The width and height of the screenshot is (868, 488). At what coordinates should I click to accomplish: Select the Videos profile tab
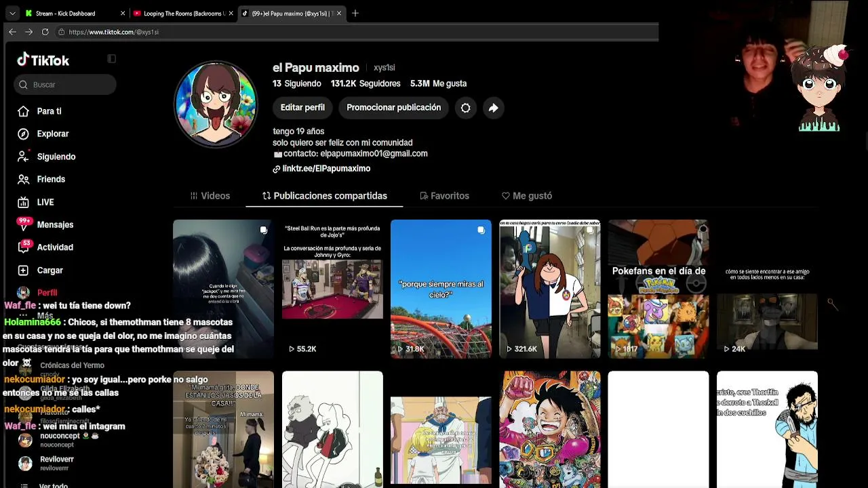pyautogui.click(x=210, y=196)
